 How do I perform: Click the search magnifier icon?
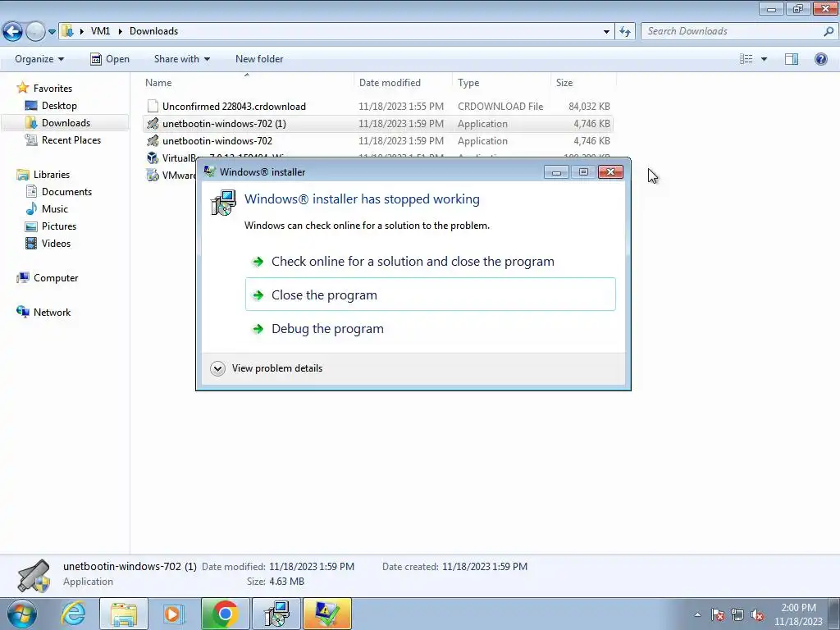click(x=829, y=31)
